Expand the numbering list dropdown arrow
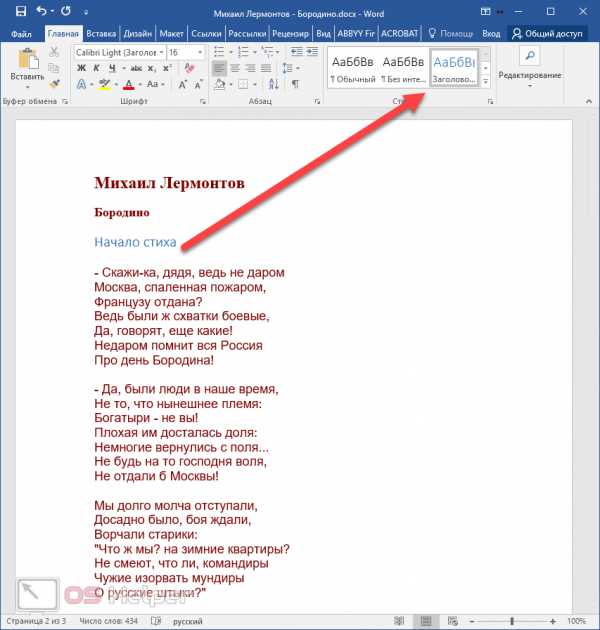The width and height of the screenshot is (600, 630). click(x=255, y=52)
